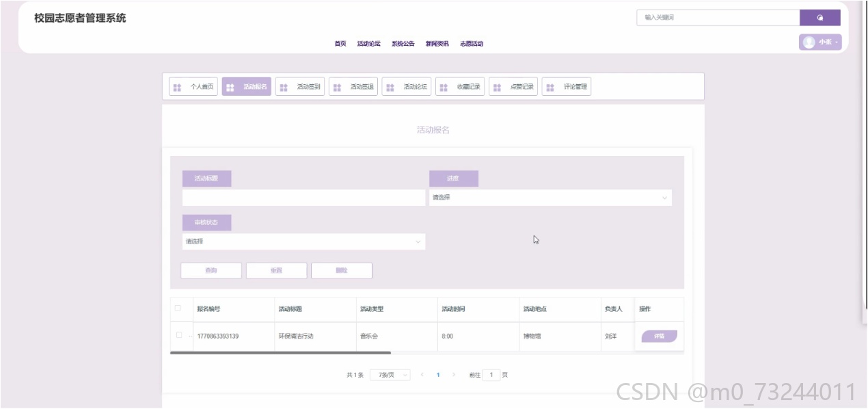Image resolution: width=868 pixels, height=409 pixels.
Task: Click the 查询 button
Action: tap(211, 270)
